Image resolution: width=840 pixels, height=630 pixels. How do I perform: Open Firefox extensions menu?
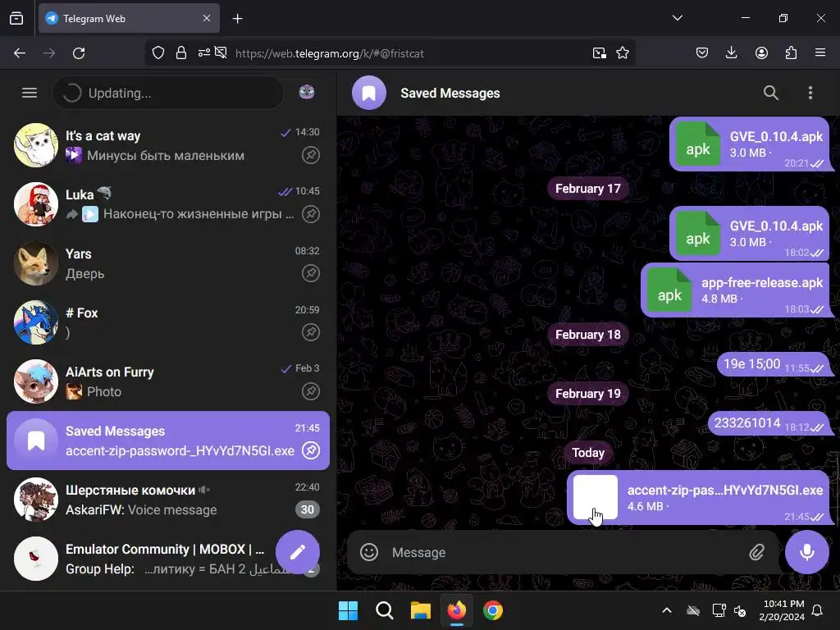(x=791, y=53)
